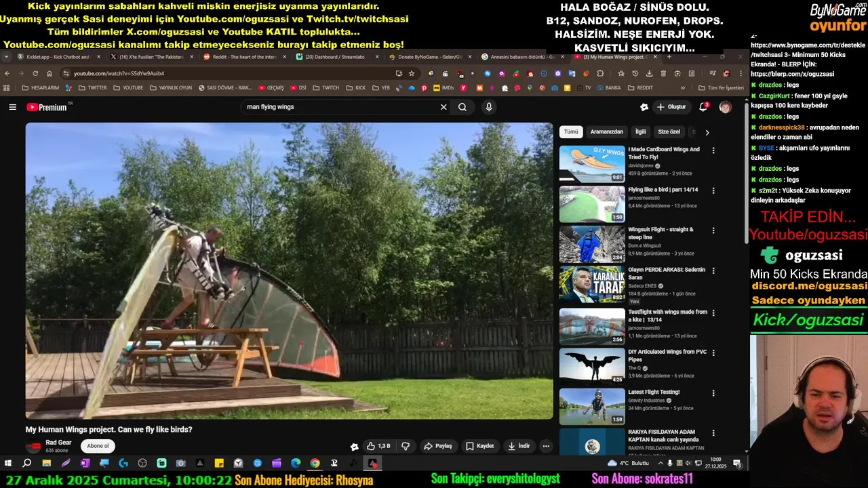Clear the search box with the X
Viewport: 868px width, 488px height.
[x=443, y=107]
